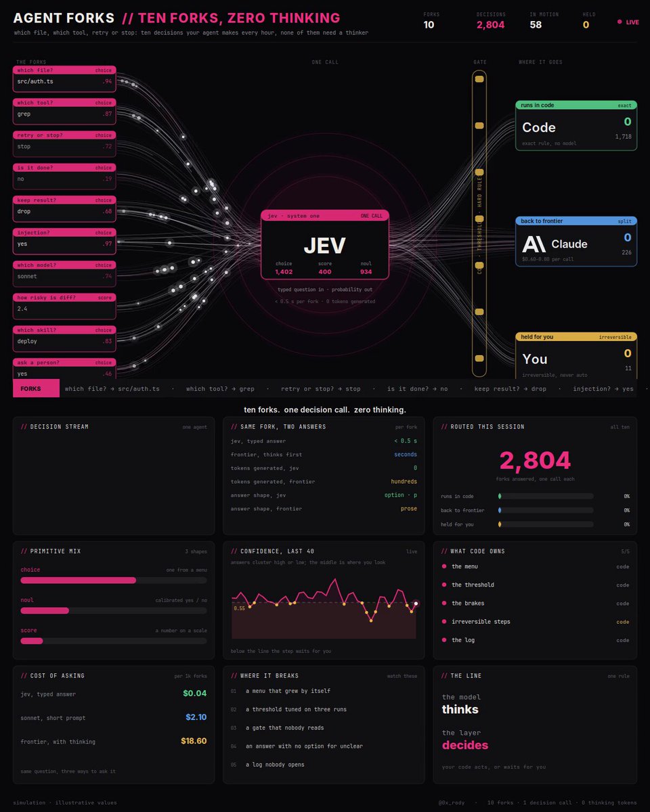
Task: Click the yellow code tag beside "irreversible steps"
Action: pyautogui.click(x=622, y=621)
